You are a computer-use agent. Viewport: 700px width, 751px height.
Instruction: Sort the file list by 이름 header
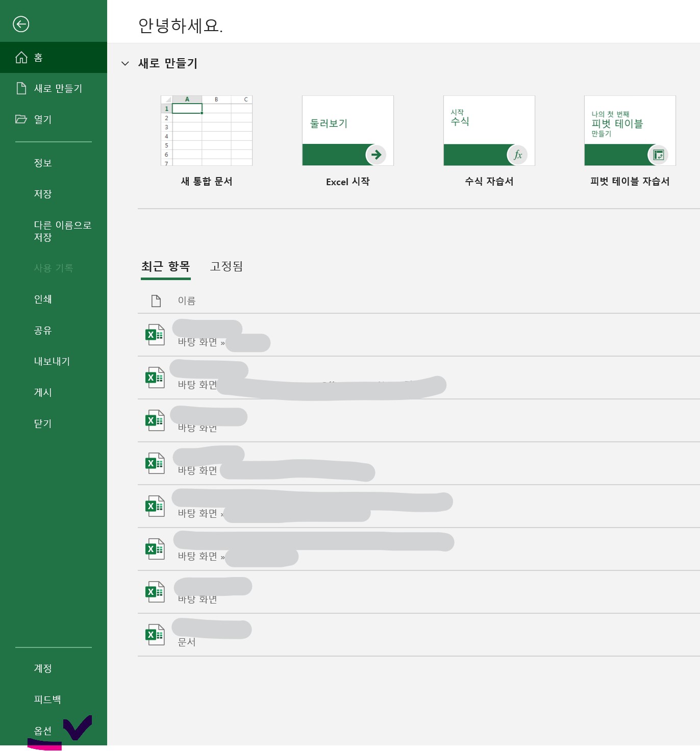(187, 301)
